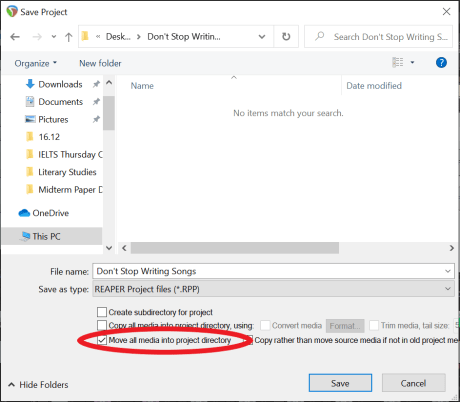Click the Save button

click(x=340, y=383)
